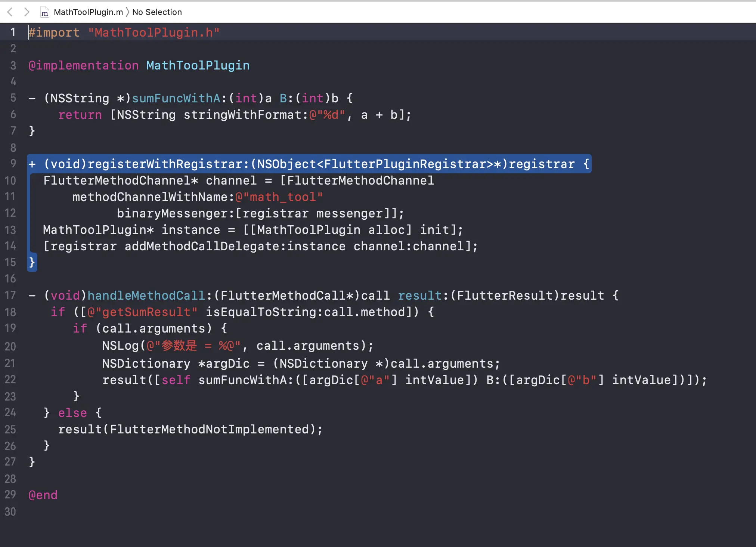
Task: Click the back navigation arrow
Action: click(x=10, y=12)
